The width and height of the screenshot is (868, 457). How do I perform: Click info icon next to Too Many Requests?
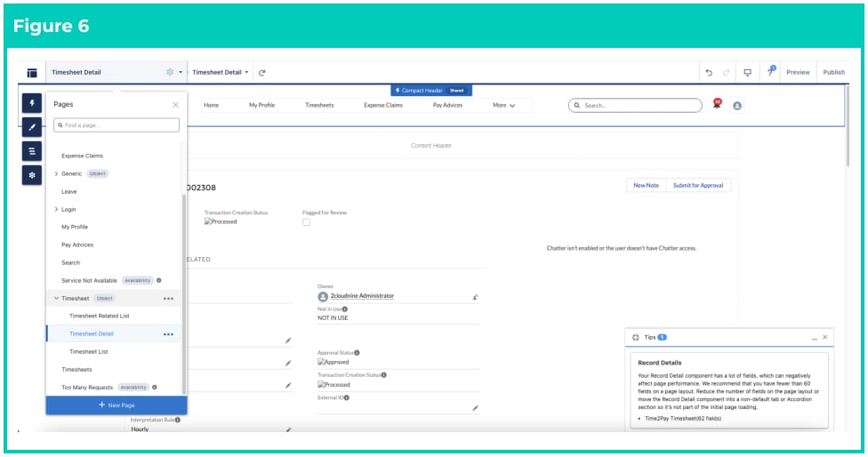pos(155,388)
